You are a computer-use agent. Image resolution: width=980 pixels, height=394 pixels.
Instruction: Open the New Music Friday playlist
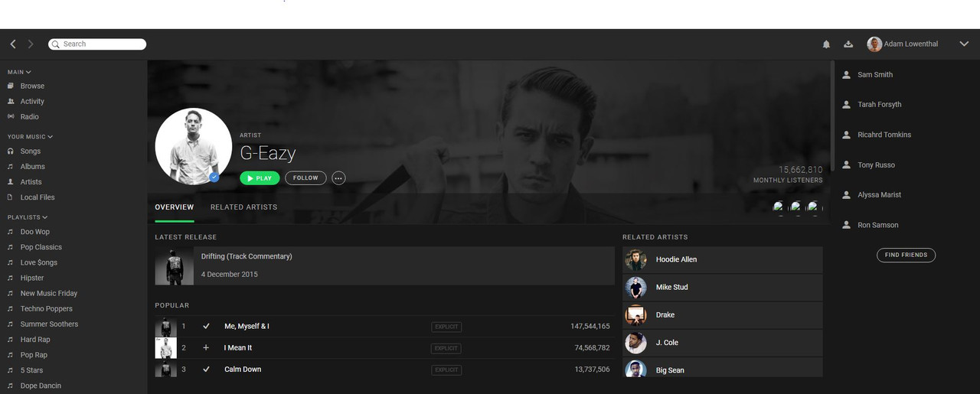coord(48,293)
